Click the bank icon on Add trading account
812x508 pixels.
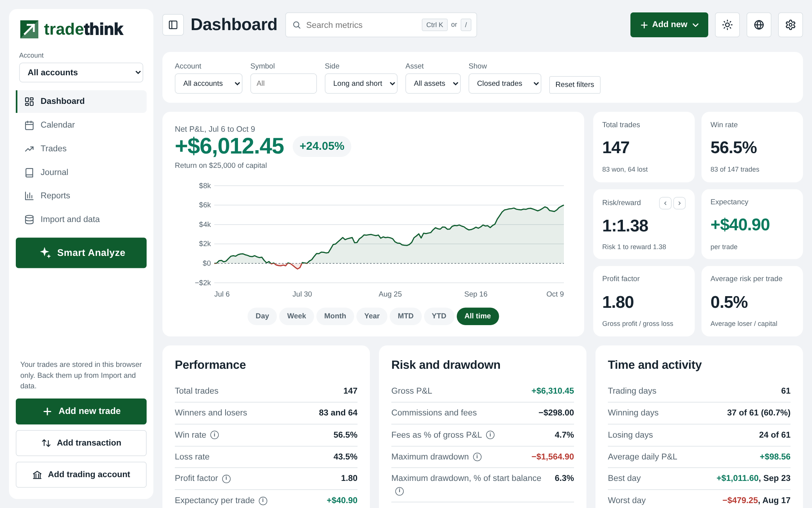pyautogui.click(x=37, y=475)
